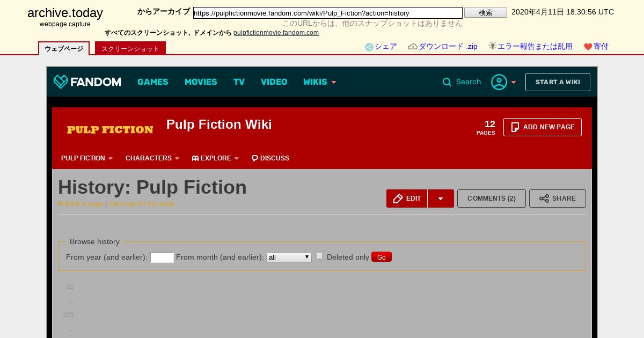Viewport: 644px width, 338px height.
Task: Open the From month select box
Action: (289, 257)
